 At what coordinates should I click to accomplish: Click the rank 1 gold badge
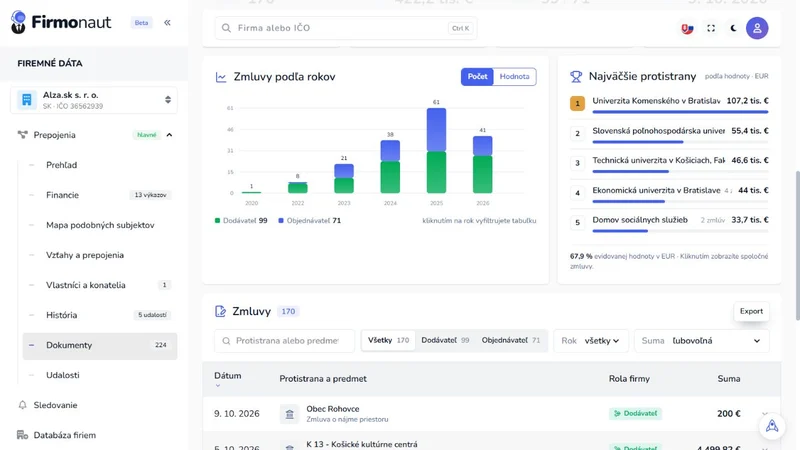[578, 104]
